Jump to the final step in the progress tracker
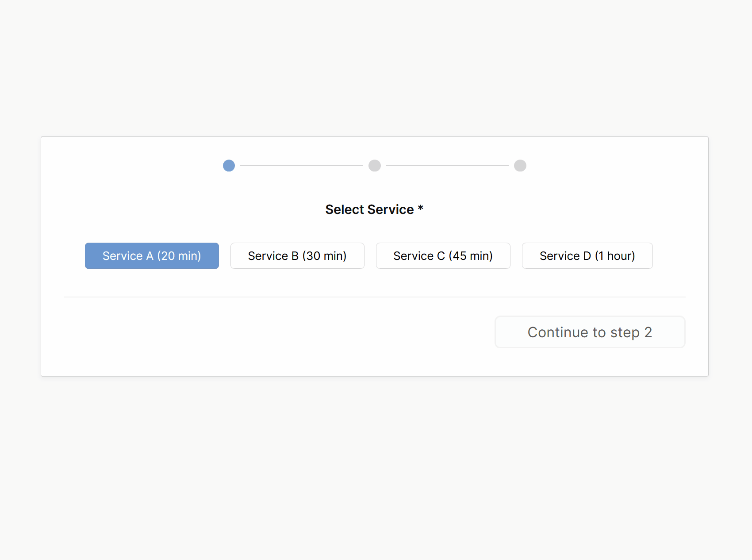Image resolution: width=752 pixels, height=560 pixels. pyautogui.click(x=520, y=166)
